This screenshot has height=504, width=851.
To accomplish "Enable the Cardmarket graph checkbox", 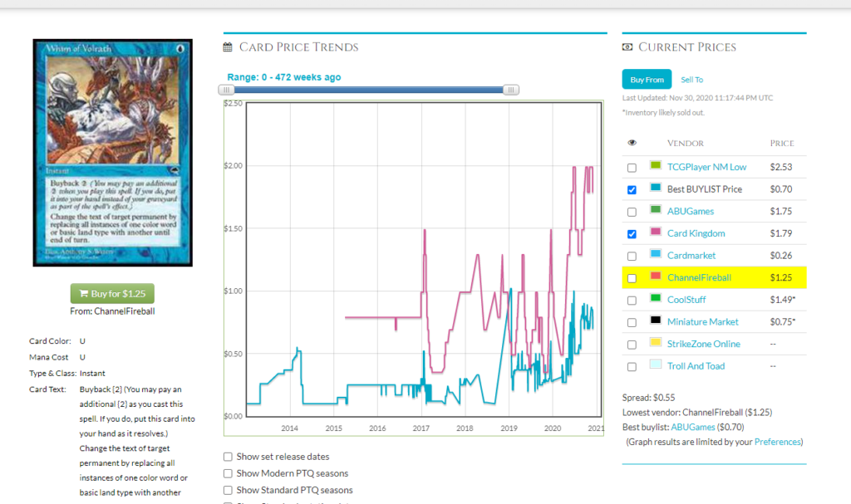I will point(632,256).
